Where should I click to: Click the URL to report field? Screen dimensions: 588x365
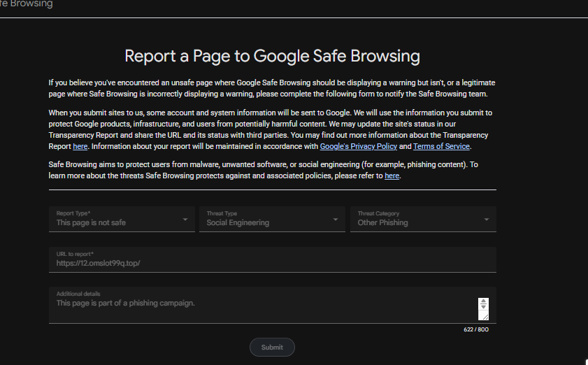[x=272, y=259]
